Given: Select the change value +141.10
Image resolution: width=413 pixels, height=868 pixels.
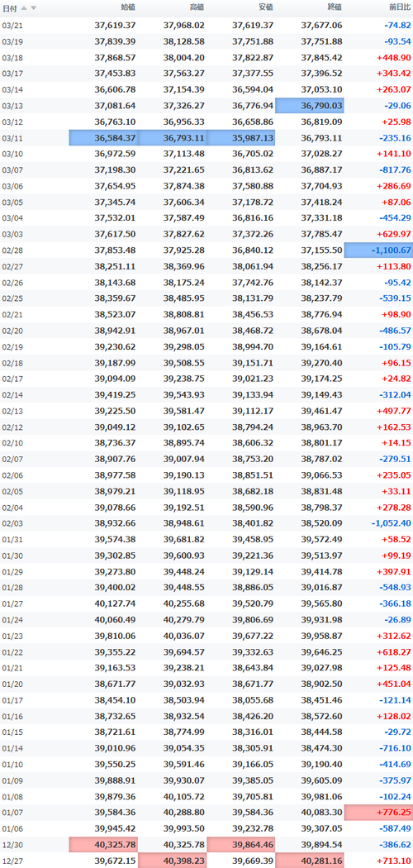Looking at the screenshot, I should click(x=394, y=154).
